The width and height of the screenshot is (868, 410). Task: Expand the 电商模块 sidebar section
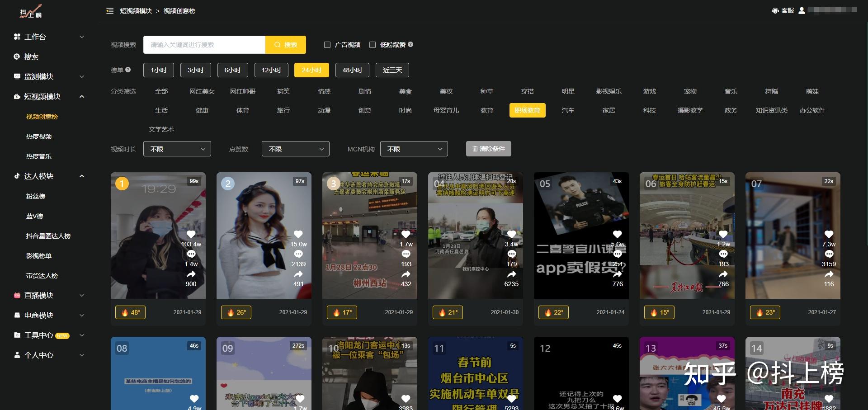tap(82, 315)
